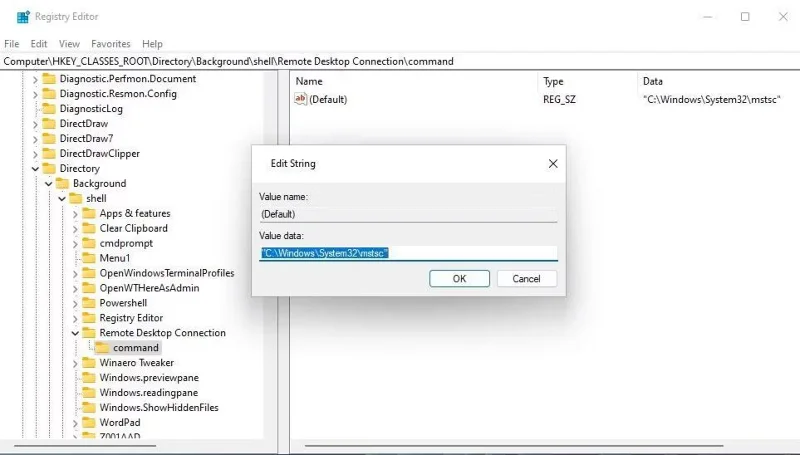Select the Clear Clipboard key
The image size is (800, 455).
click(134, 228)
